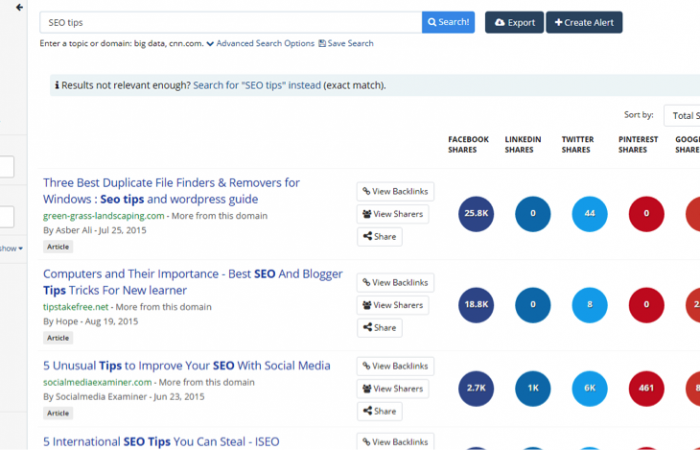Click the 1K LinkedIn shares circle
Viewport: 700px width, 450px height.
[x=533, y=388]
